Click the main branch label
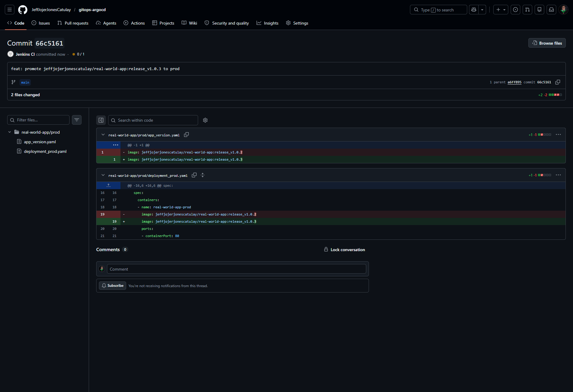The height and width of the screenshot is (392, 573). click(x=25, y=82)
